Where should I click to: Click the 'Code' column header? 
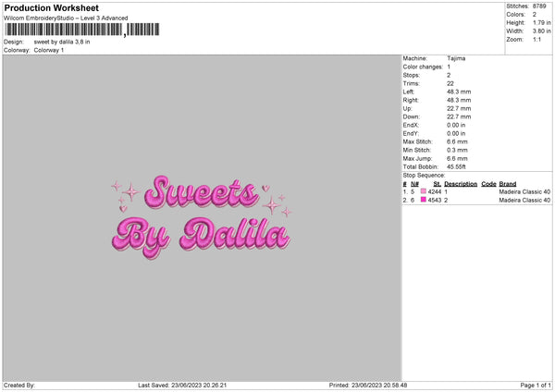[x=488, y=184]
